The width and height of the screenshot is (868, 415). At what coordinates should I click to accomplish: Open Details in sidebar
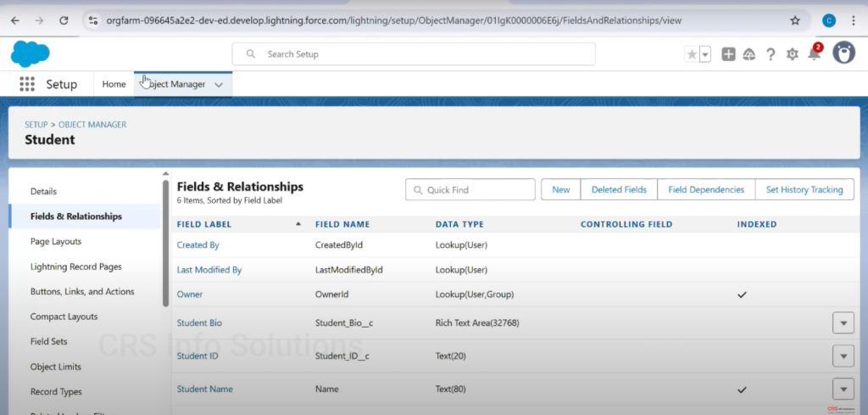click(x=44, y=191)
